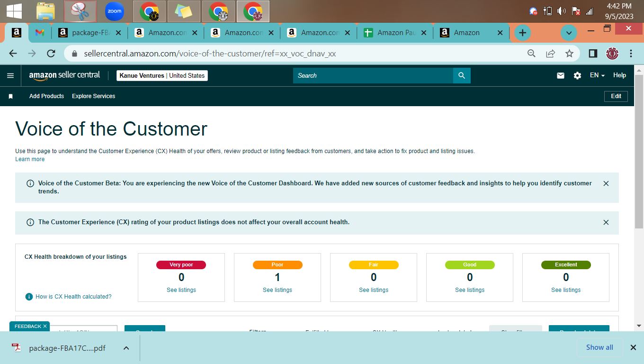Click the page scrollbar up arrow
This screenshot has width=644, height=364.
click(x=639, y=70)
